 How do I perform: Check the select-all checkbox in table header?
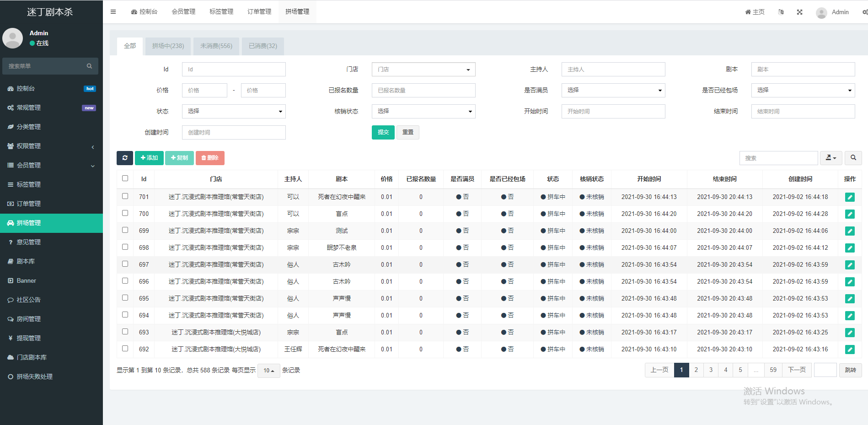point(125,178)
